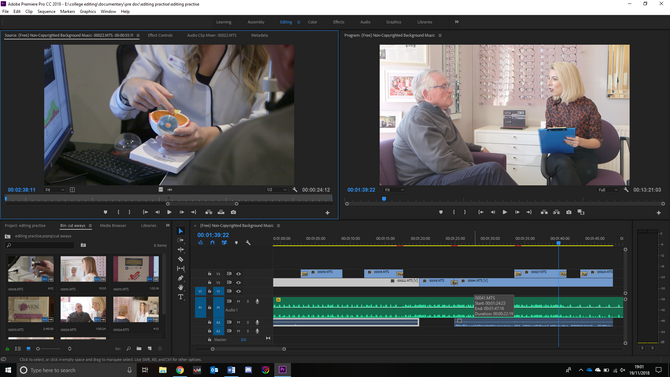The image size is (670, 377).
Task: Go to In point in Source monitor
Action: click(145, 212)
